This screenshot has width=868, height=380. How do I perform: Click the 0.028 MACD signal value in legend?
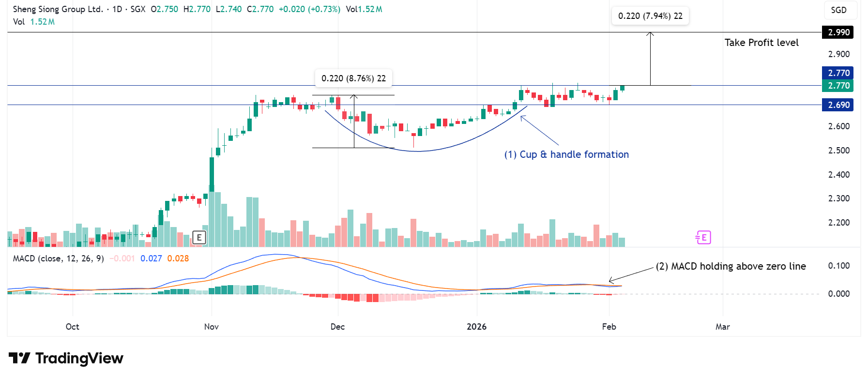click(x=178, y=258)
